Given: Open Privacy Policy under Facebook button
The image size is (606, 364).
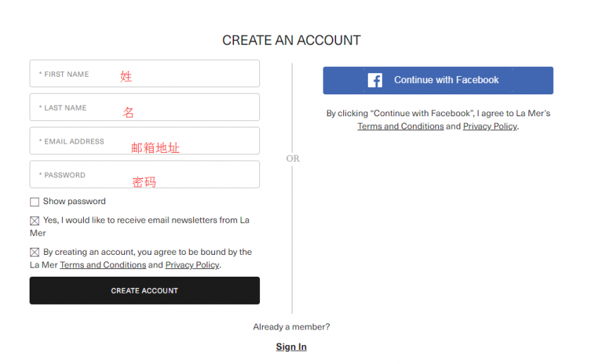Looking at the screenshot, I should [x=490, y=127].
